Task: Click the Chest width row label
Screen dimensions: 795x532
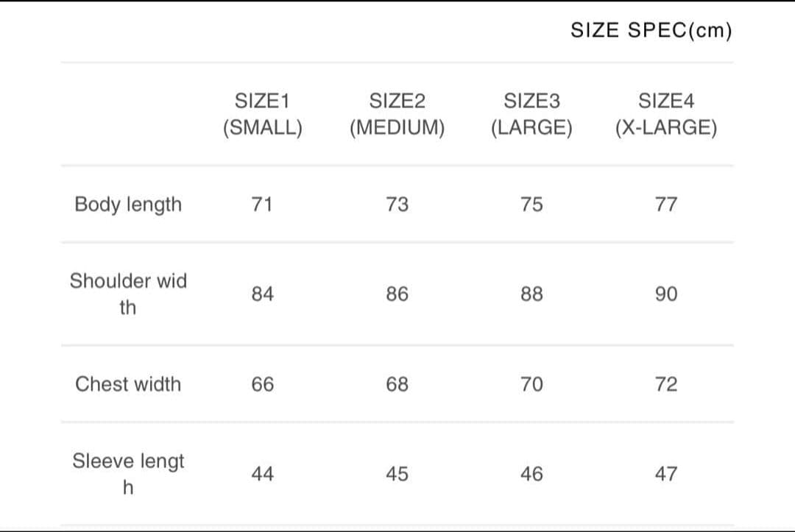Action: point(128,384)
